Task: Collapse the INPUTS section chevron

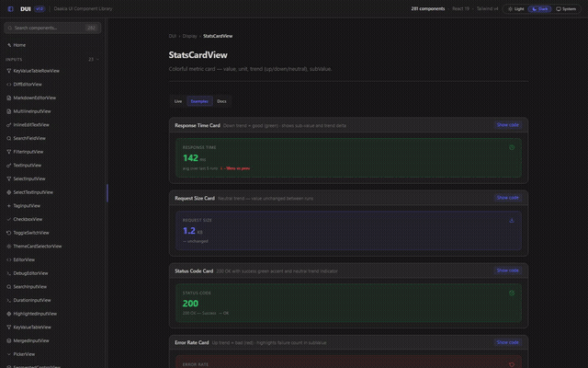Action: (98, 59)
